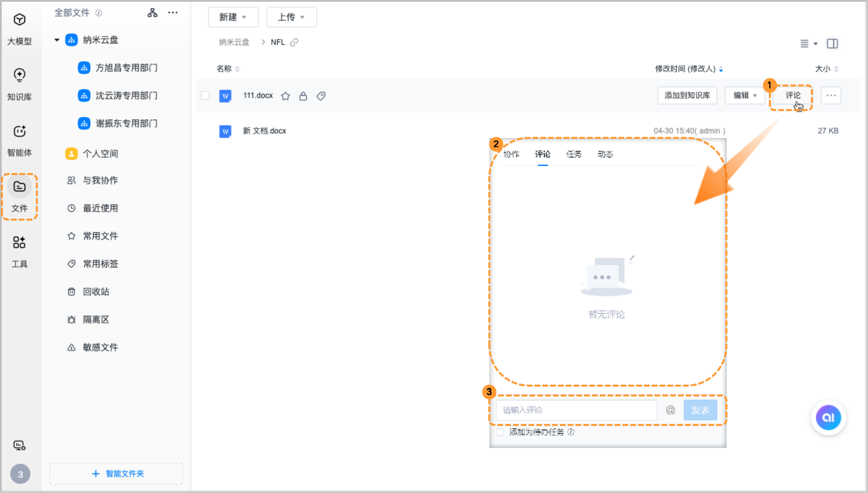868x493 pixels.
Task: Click the 智能文件夹 button at bottom
Action: [115, 473]
